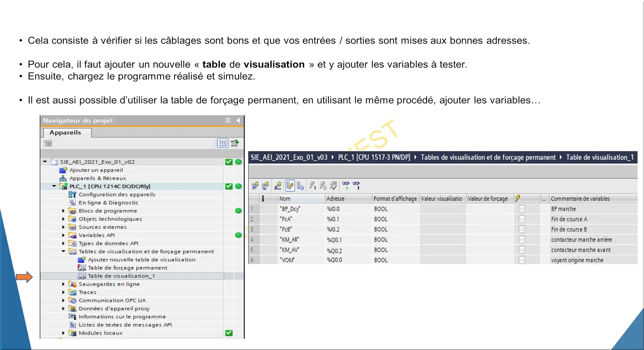Viewport: 644px width, 350px height.
Task: Click the "VOM" name cell
Action: click(x=301, y=260)
